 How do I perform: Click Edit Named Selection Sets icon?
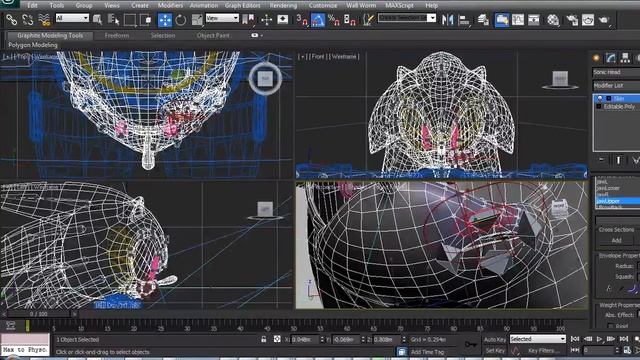pyautogui.click(x=368, y=20)
